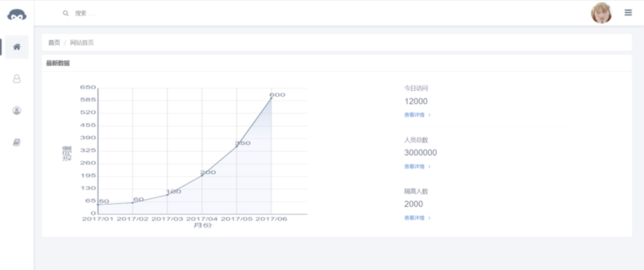Open 查看详情 under 隔离人数
Viewport: 644px width, 270px height.
coord(414,218)
